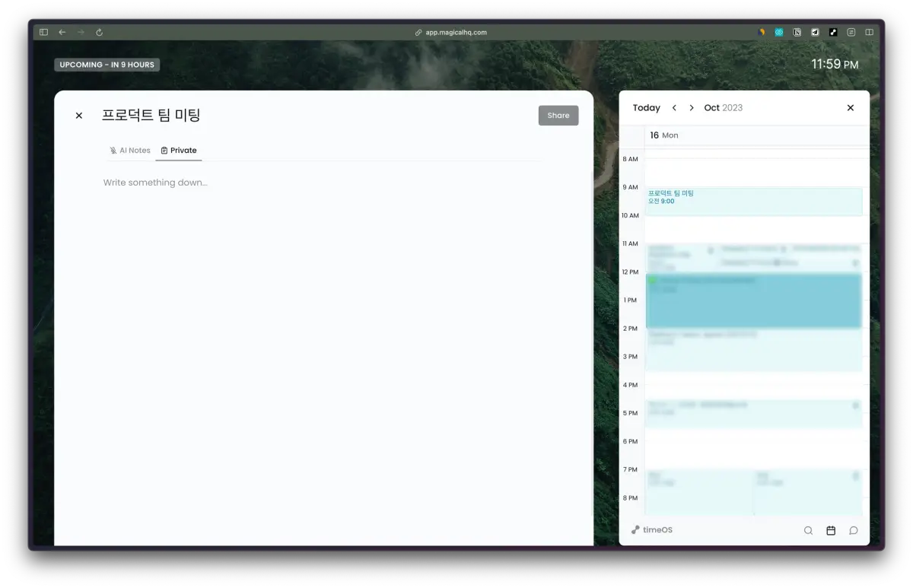Click the 9 AM time label
Viewport: 913px width, 588px height.
(630, 187)
